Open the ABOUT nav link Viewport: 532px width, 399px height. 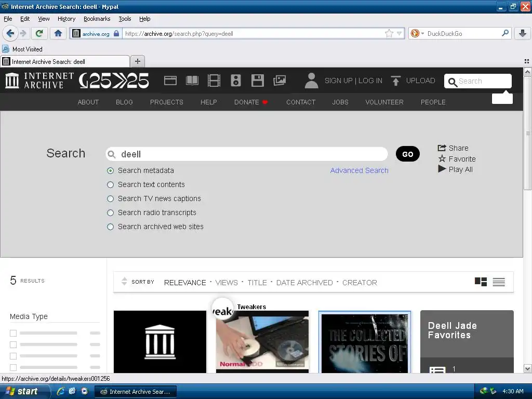point(88,102)
